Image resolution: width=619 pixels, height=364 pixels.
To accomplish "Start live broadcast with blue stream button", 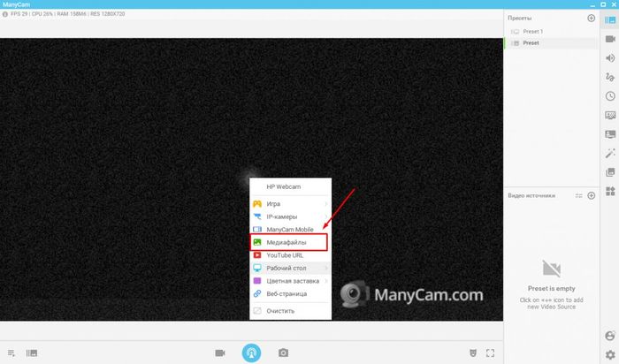I will pos(251,353).
